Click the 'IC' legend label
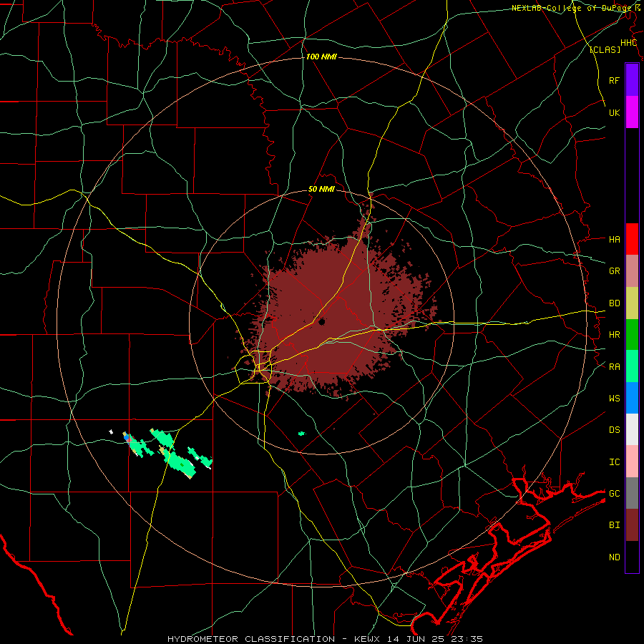 [x=614, y=462]
